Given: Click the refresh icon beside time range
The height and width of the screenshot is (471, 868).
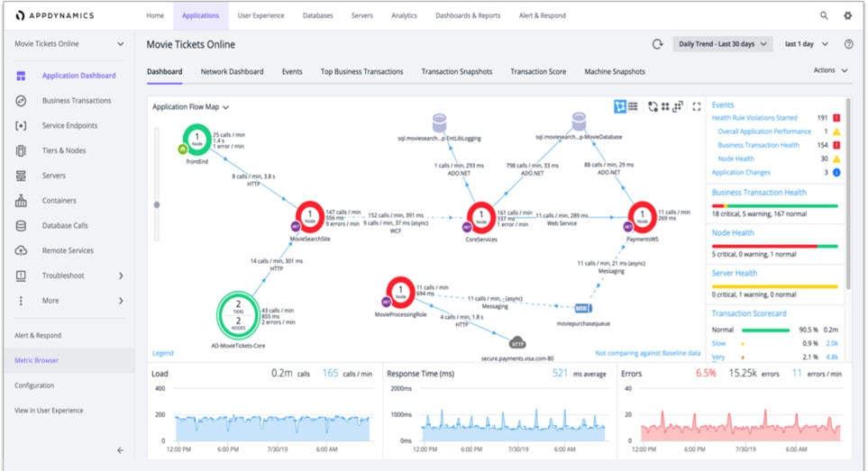Looking at the screenshot, I should [657, 44].
